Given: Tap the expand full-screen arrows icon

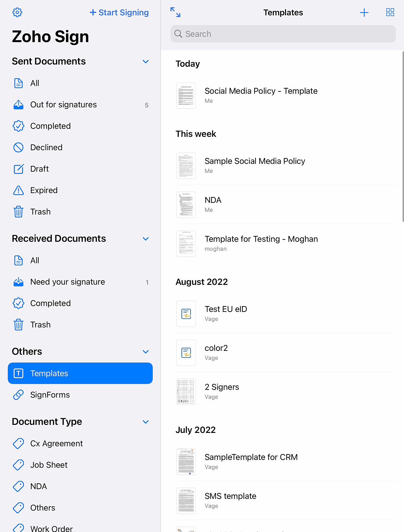Looking at the screenshot, I should click(x=175, y=12).
